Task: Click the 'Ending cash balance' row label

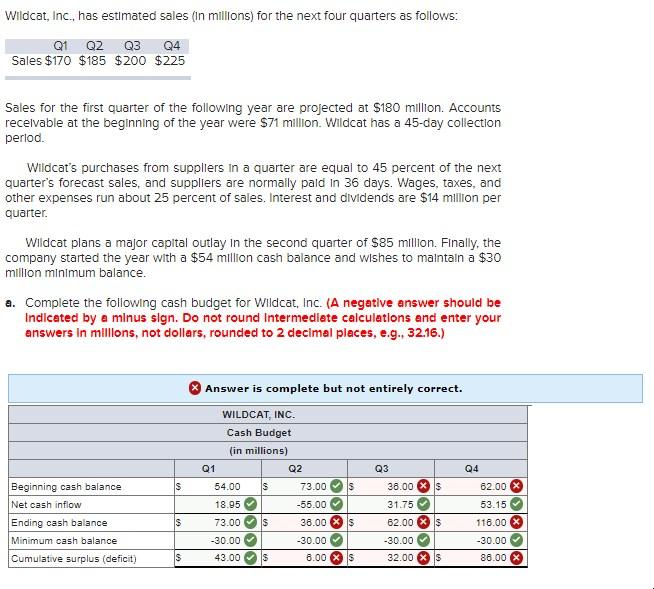Action: pyautogui.click(x=59, y=522)
